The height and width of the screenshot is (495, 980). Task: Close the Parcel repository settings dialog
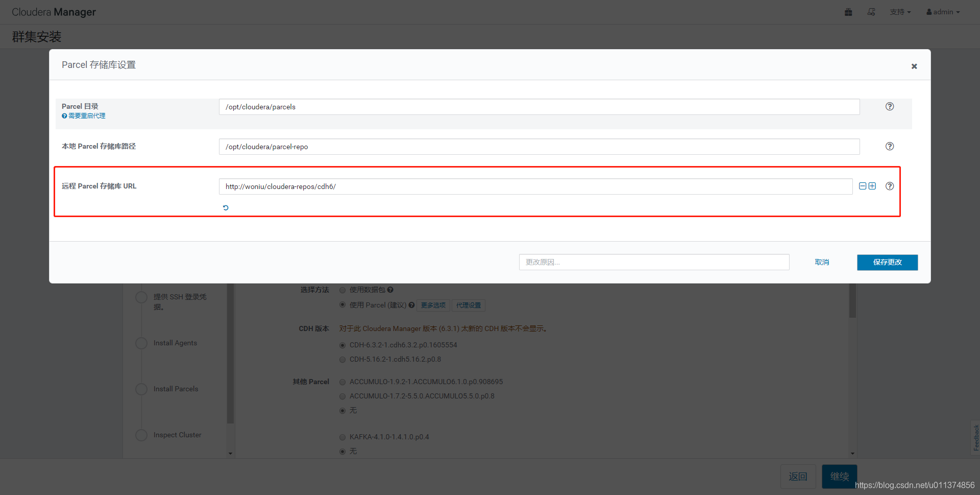click(914, 66)
